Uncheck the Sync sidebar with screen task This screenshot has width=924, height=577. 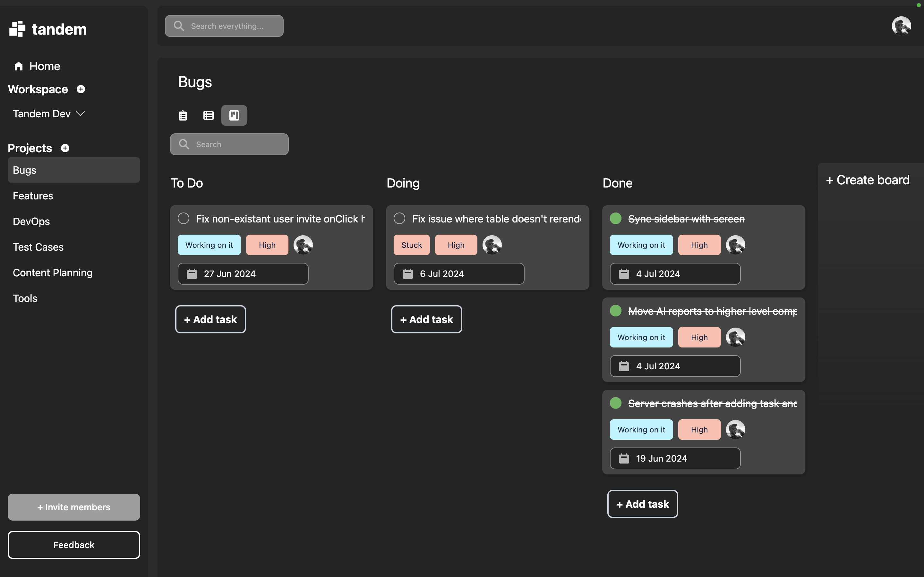(x=615, y=219)
